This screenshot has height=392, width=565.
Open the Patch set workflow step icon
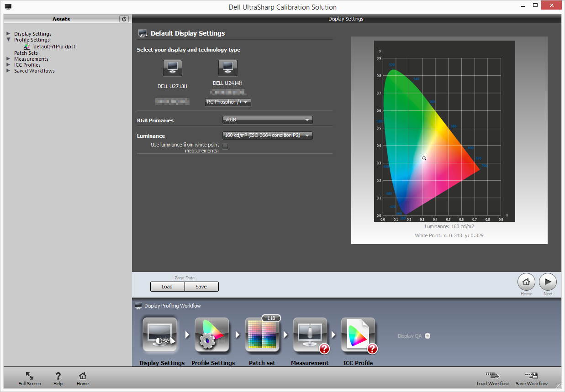click(262, 335)
